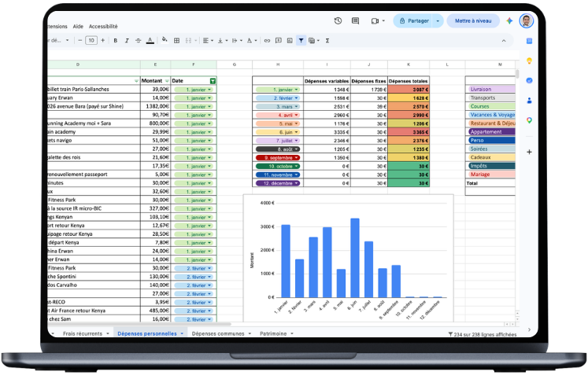Click the Appartement category chip
This screenshot has width=588, height=375.
click(x=491, y=132)
